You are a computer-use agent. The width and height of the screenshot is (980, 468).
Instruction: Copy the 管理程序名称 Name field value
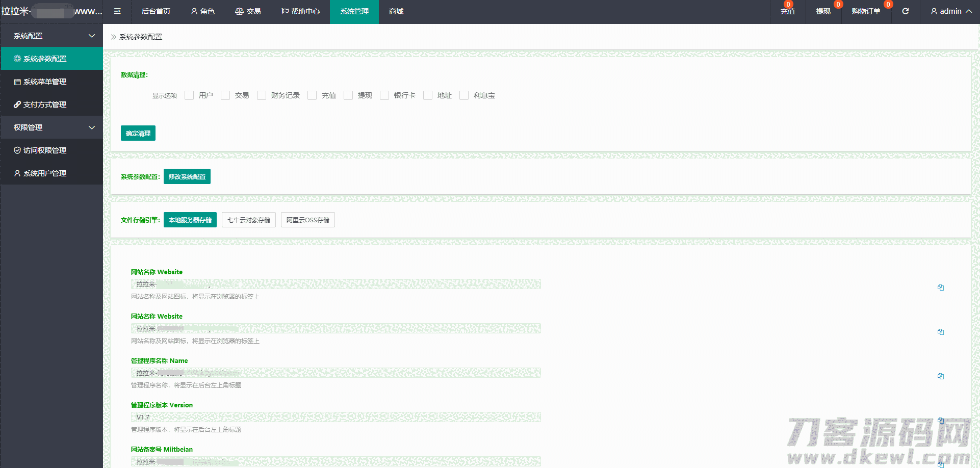(940, 376)
